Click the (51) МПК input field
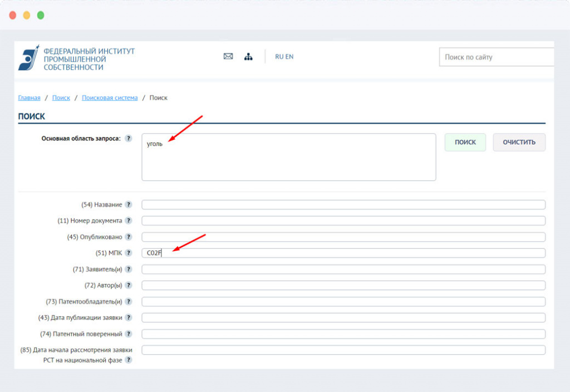This screenshot has height=392, width=570. point(343,253)
